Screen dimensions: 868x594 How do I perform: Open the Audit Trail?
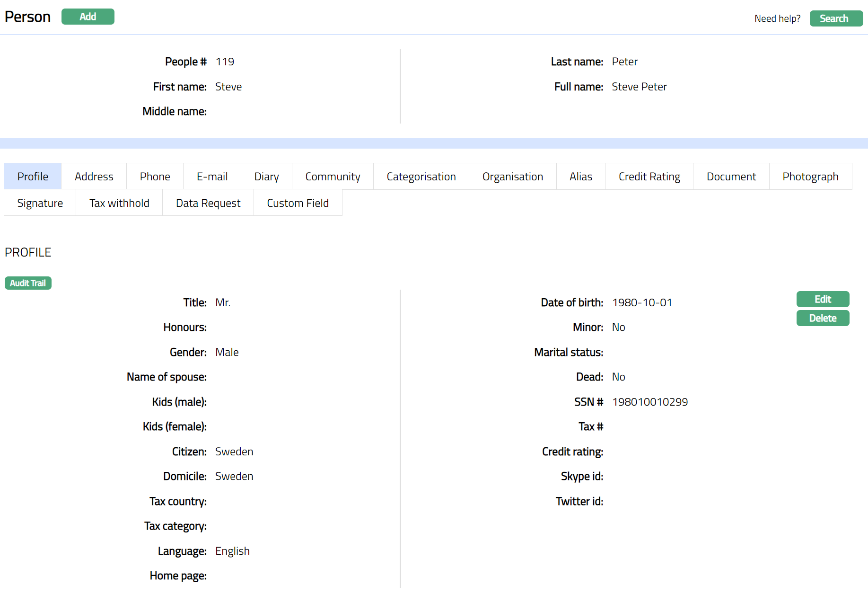pyautogui.click(x=28, y=283)
